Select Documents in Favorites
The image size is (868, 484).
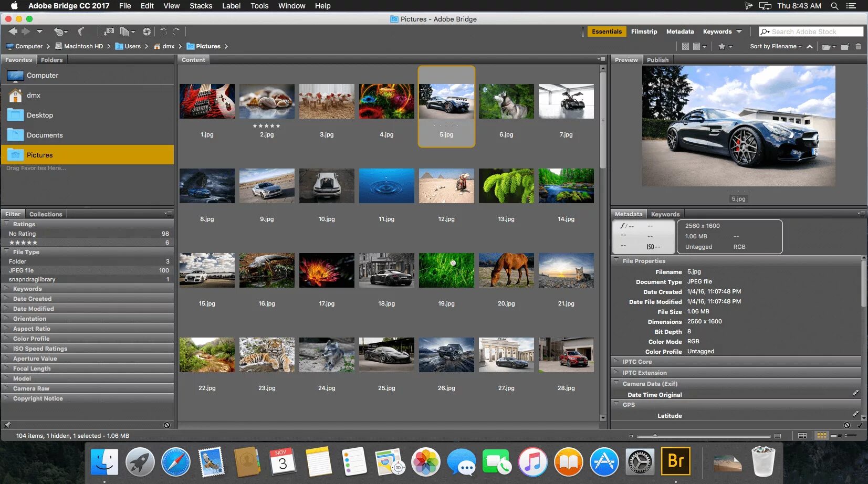point(87,135)
